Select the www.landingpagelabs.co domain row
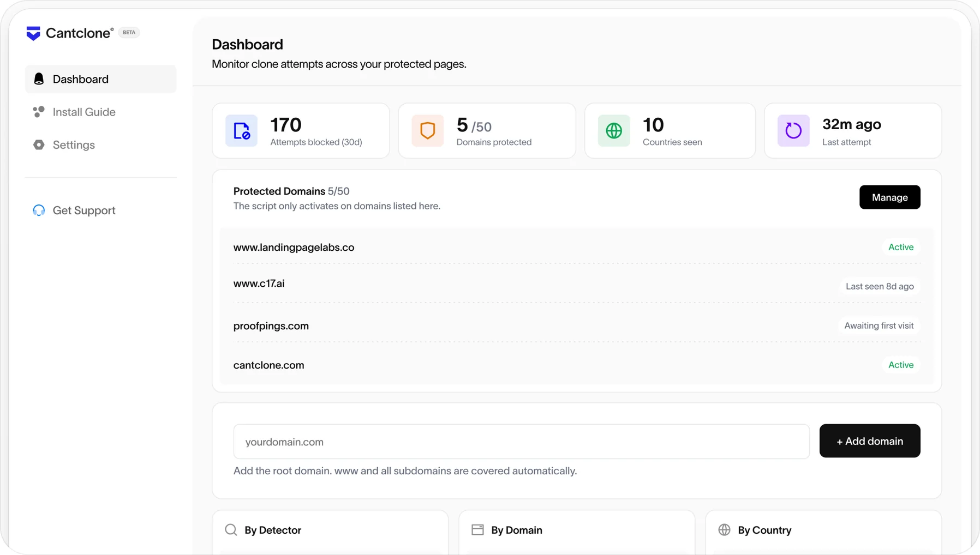This screenshot has width=980, height=555. tap(577, 248)
